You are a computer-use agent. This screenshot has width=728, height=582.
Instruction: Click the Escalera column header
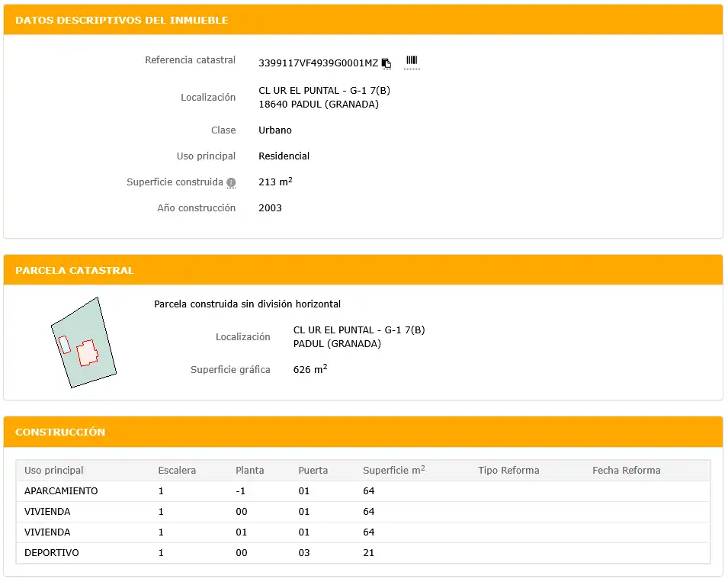(x=177, y=471)
